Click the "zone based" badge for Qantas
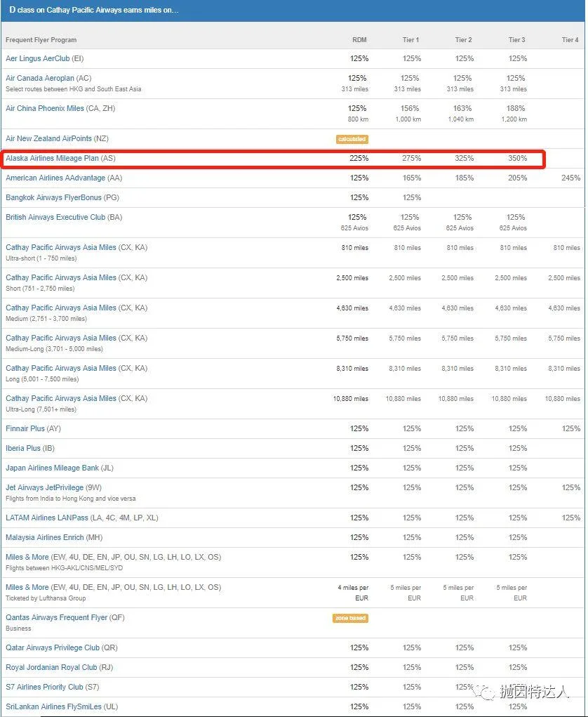Image resolution: width=588 pixels, height=717 pixels. pos(350,618)
